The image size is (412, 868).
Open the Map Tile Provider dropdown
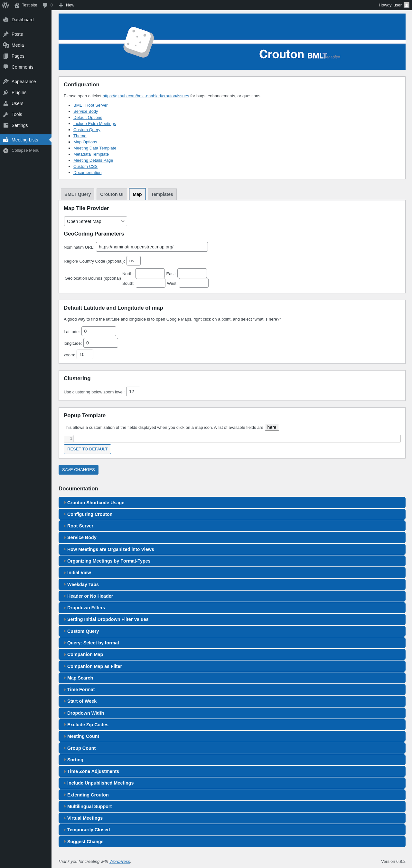pyautogui.click(x=96, y=221)
